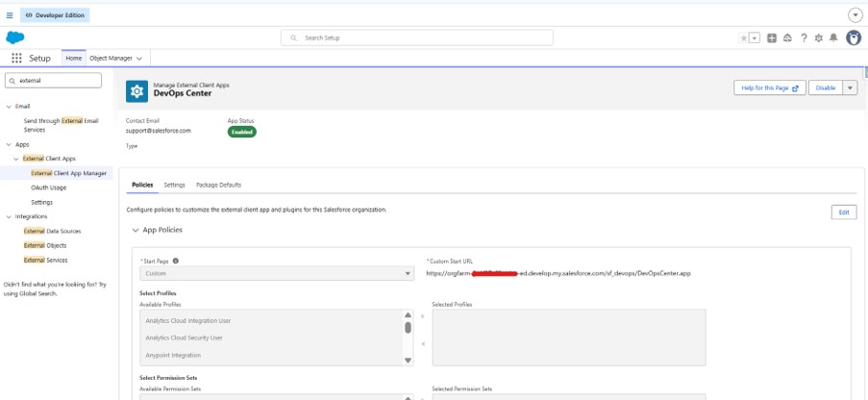Screen dimensions: 868x400
Task: Click the Guidance Center icon beside the plus
Action: (787, 38)
